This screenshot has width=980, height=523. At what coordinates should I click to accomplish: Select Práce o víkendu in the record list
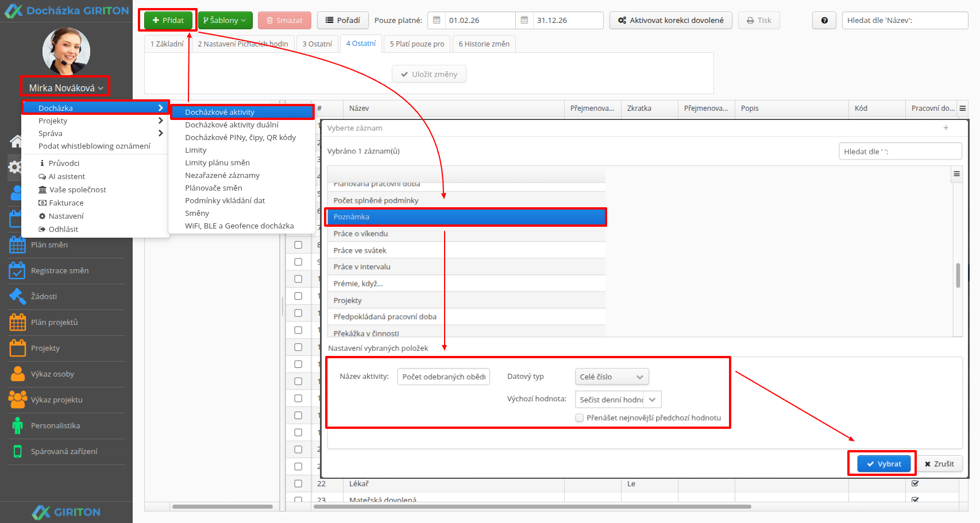[x=466, y=234]
